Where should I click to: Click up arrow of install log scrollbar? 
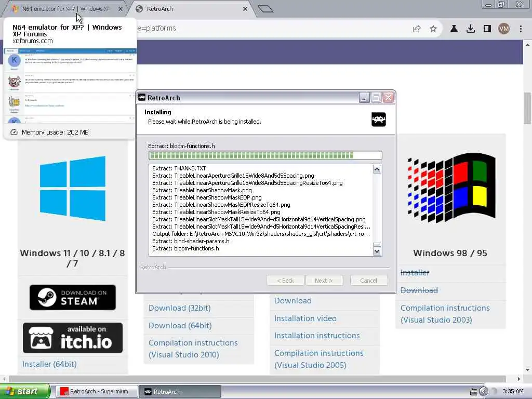377,169
